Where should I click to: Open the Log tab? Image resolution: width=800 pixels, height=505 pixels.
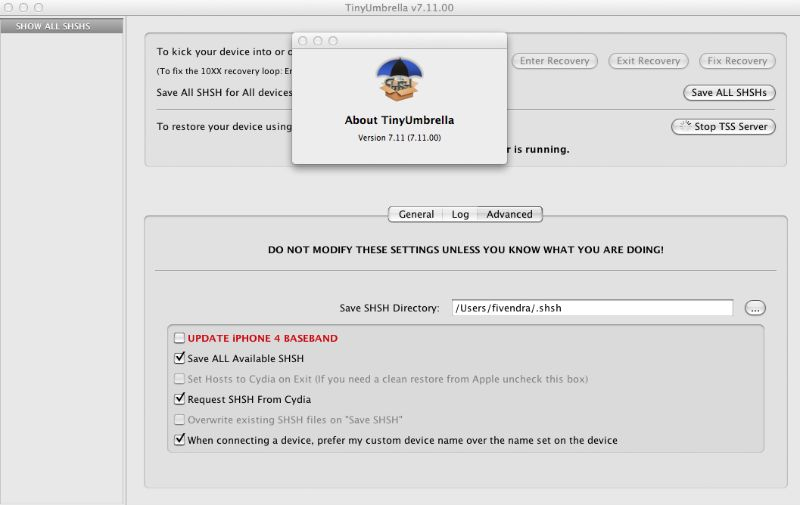pos(460,214)
